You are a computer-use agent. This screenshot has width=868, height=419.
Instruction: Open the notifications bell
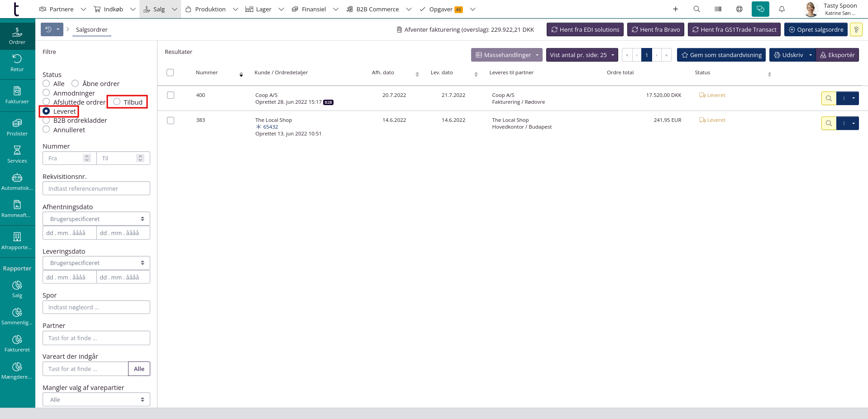pos(782,9)
